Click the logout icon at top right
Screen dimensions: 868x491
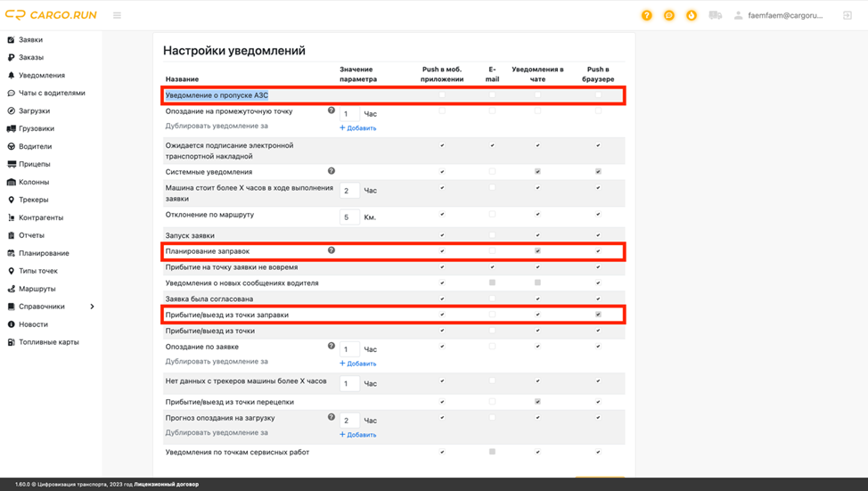(x=847, y=15)
